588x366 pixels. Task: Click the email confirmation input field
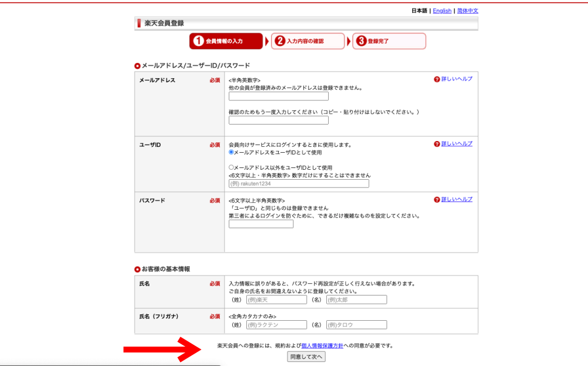tap(279, 120)
